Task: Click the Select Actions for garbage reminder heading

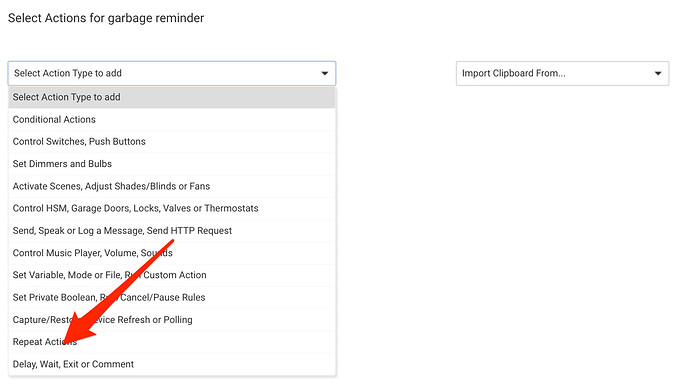Action: (x=106, y=18)
